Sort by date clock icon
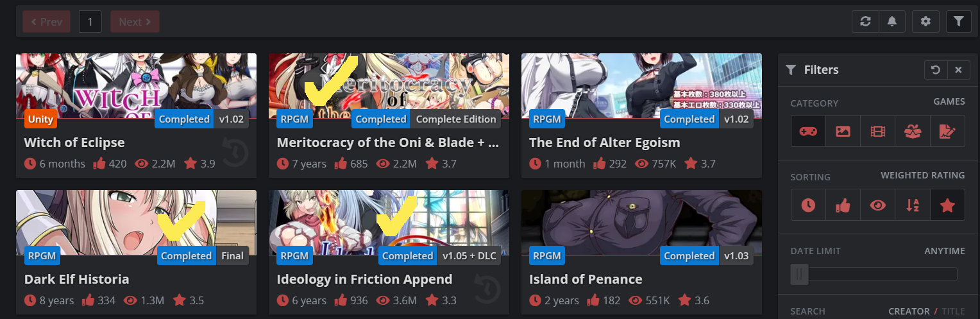Image resolution: width=980 pixels, height=319 pixels. click(x=808, y=205)
